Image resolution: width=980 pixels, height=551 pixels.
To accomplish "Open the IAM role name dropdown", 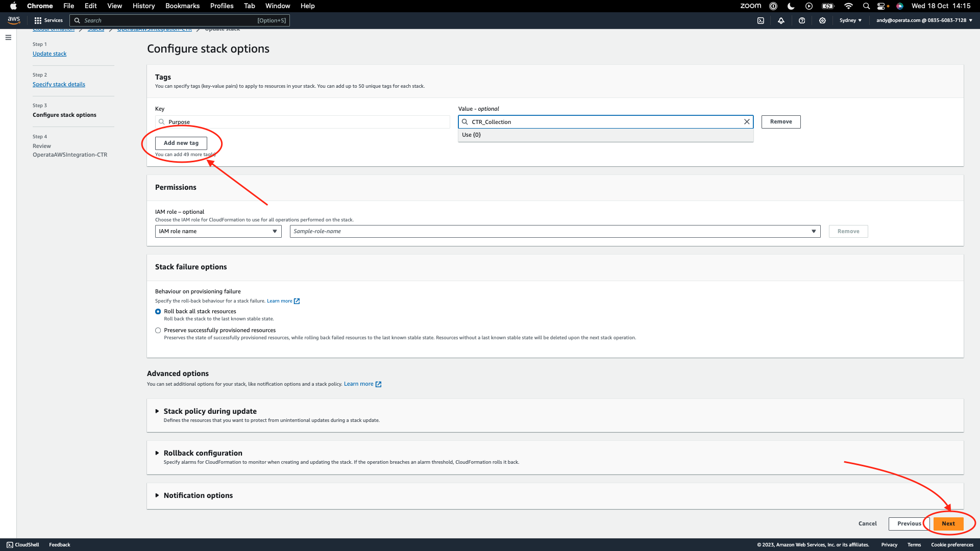I will click(x=218, y=232).
